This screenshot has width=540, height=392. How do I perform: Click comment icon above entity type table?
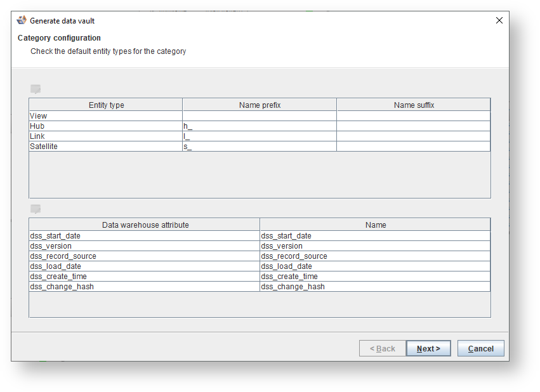36,89
